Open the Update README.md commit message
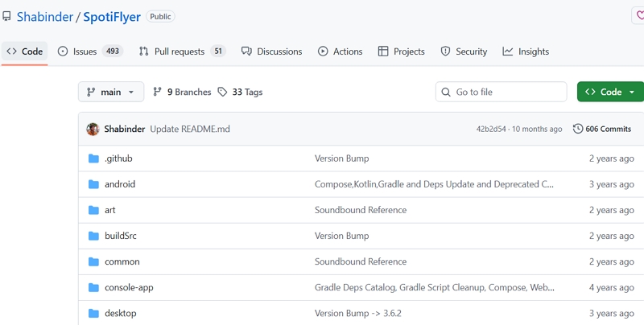The height and width of the screenshot is (325, 644). point(190,129)
